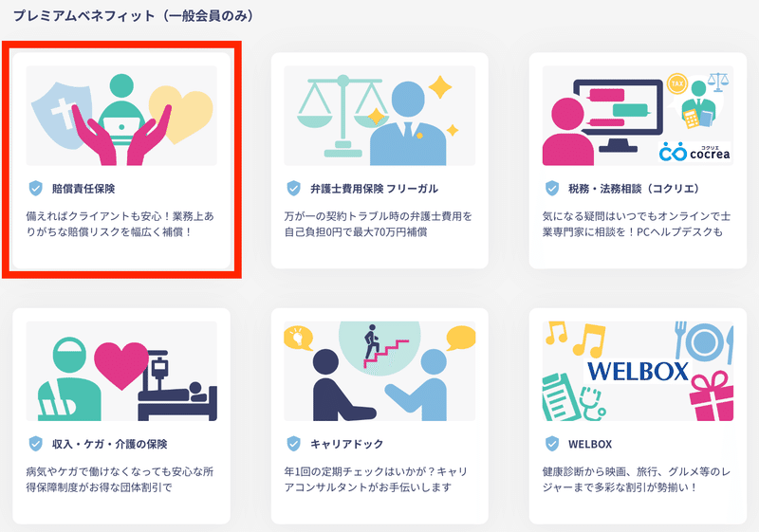Open the キャリアドック card title
The image size is (759, 532).
(x=346, y=444)
